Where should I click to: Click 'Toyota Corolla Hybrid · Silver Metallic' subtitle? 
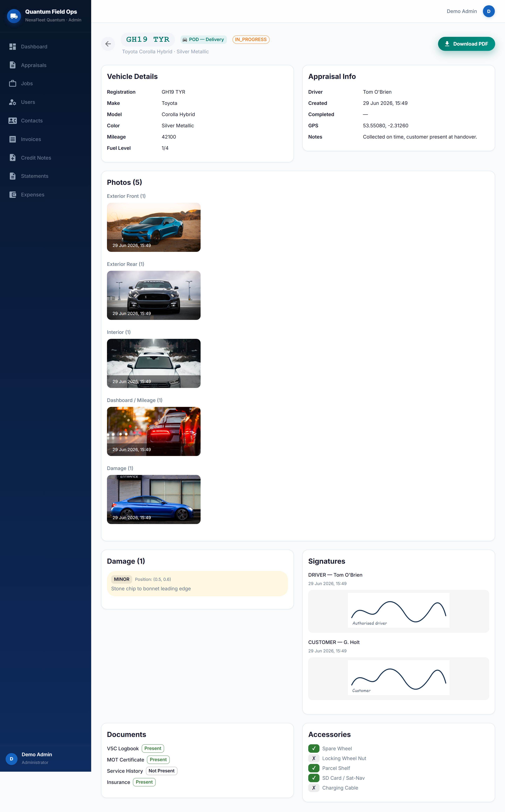165,51
